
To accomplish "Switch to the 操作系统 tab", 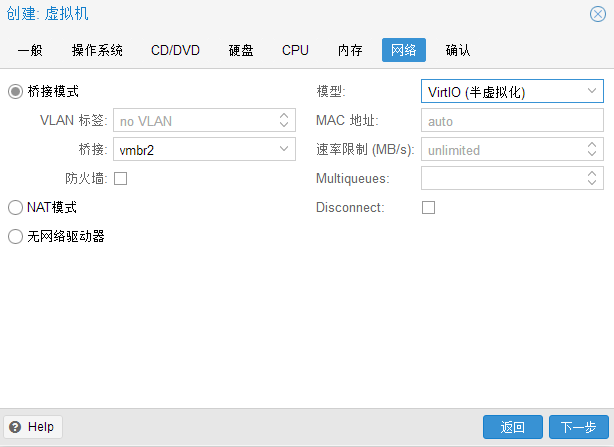I will pyautogui.click(x=97, y=50).
